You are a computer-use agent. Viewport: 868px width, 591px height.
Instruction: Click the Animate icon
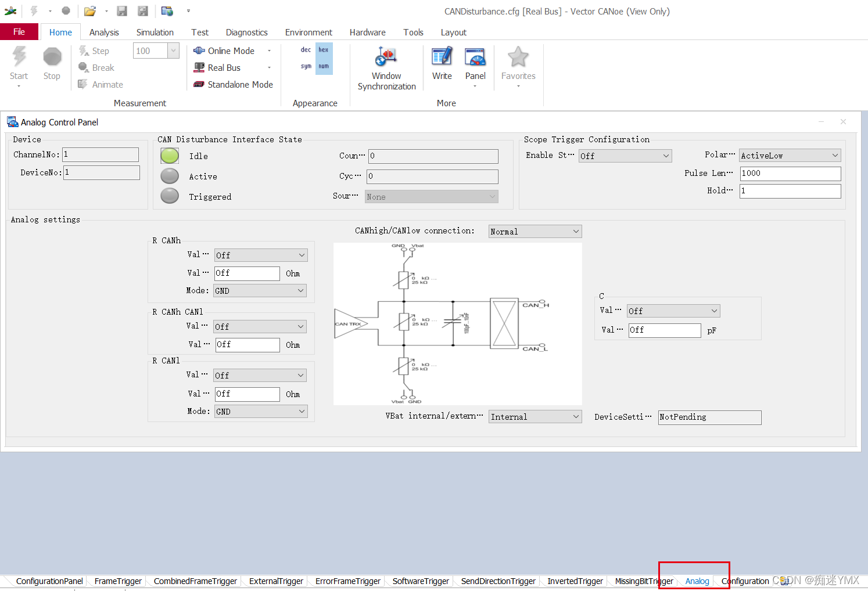[x=84, y=84]
